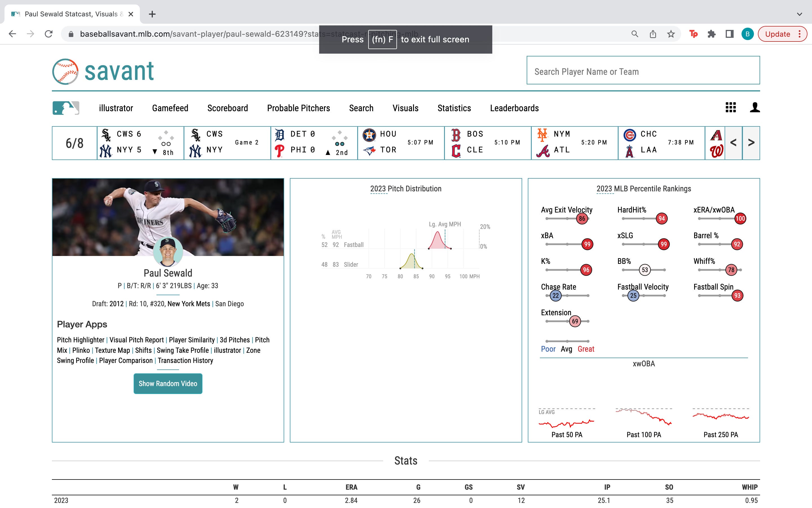View site info lock icon

click(71, 34)
